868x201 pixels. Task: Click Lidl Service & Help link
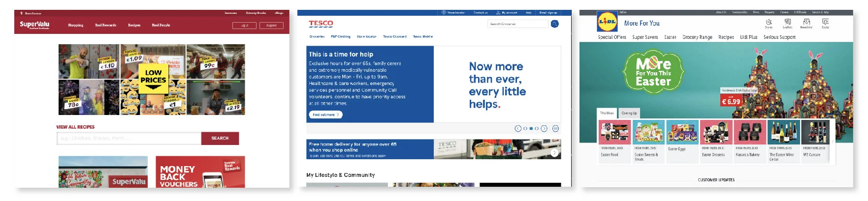820,12
